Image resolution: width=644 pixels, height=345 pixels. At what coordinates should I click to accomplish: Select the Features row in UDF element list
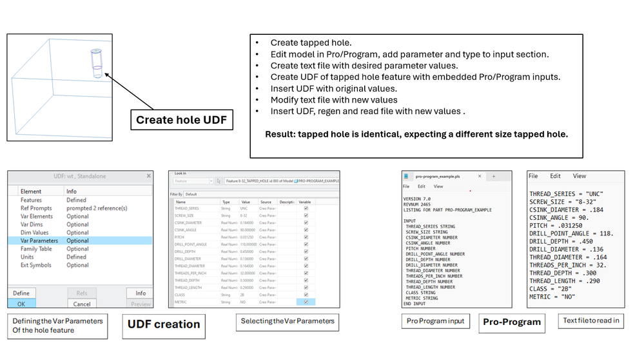(x=80, y=200)
